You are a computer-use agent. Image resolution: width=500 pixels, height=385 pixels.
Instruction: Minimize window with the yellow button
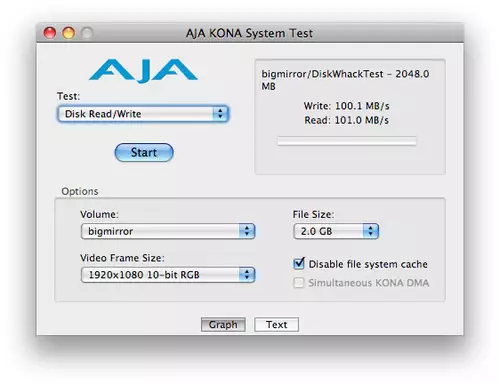(69, 33)
